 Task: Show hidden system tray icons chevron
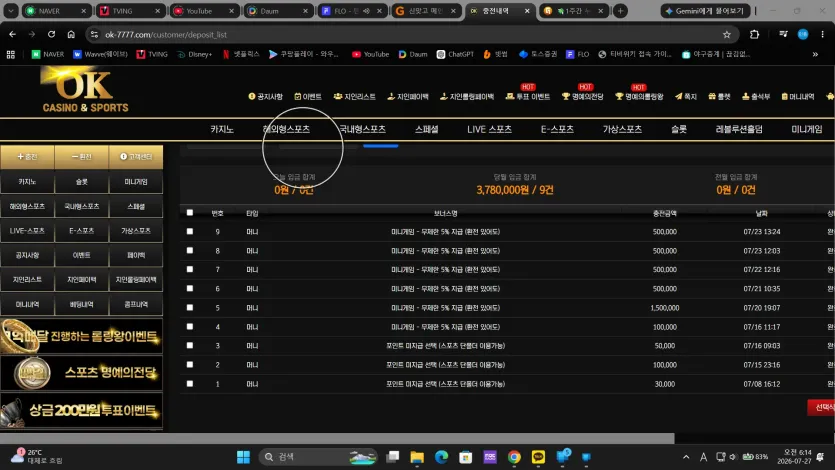click(x=686, y=457)
